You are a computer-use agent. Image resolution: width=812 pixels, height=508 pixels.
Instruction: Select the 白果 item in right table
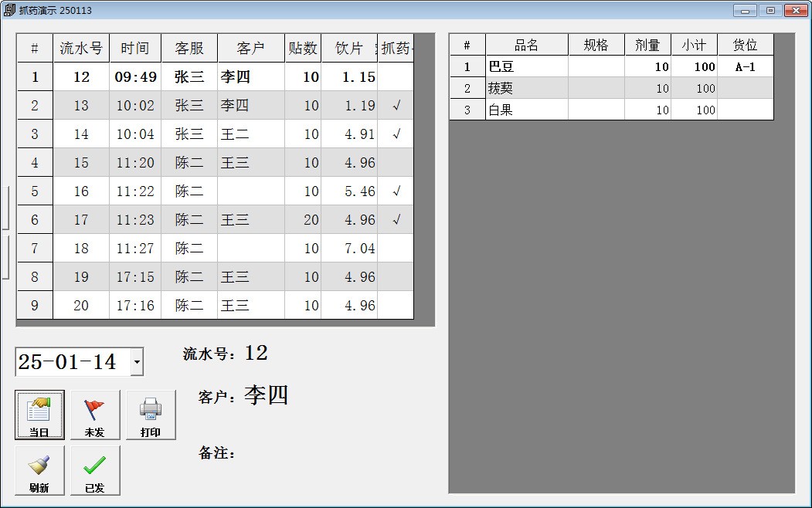[x=526, y=110]
